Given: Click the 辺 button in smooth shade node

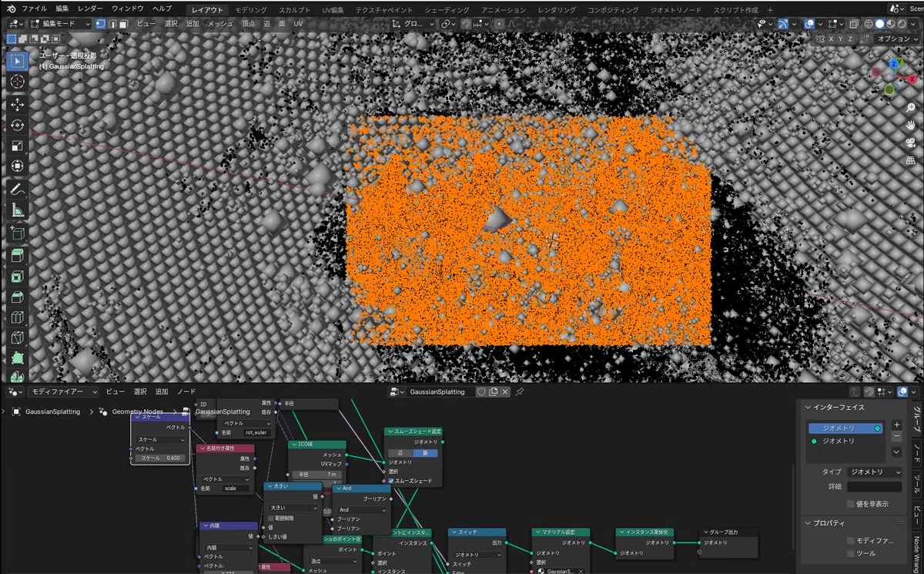Looking at the screenshot, I should (400, 453).
